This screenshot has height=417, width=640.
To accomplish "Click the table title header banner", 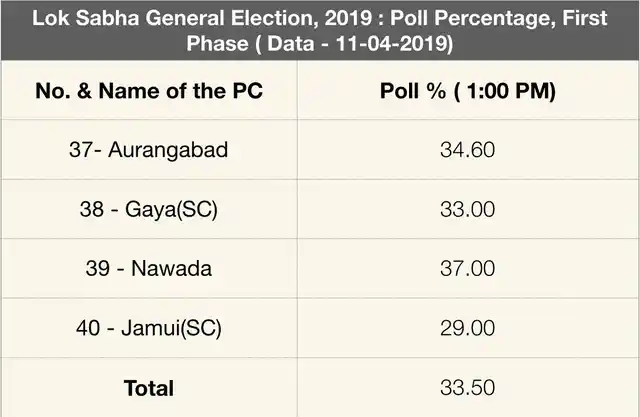I will pos(320,30).
